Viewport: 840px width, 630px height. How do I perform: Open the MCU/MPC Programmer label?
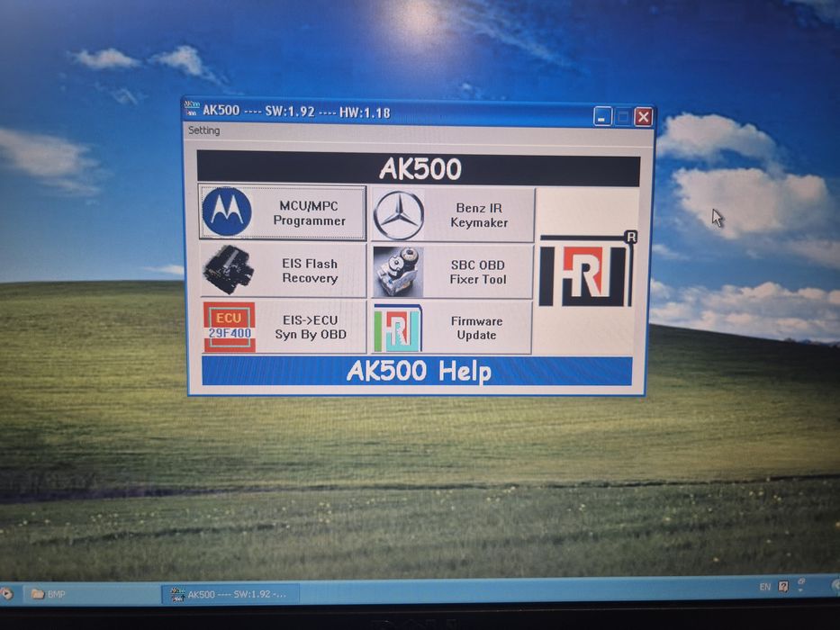309,213
